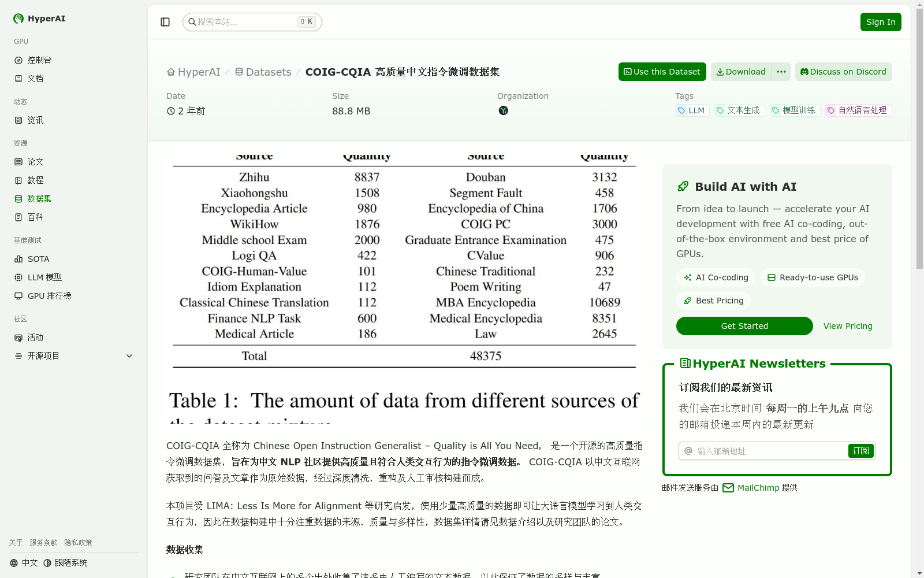Open the View Pricing link
924x578 pixels.
pos(848,326)
